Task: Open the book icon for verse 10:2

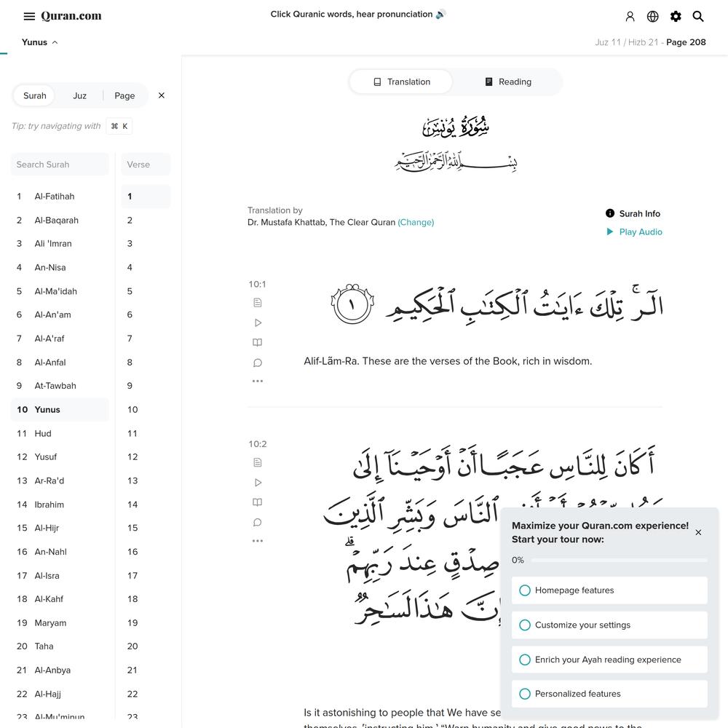Action: 257,502
